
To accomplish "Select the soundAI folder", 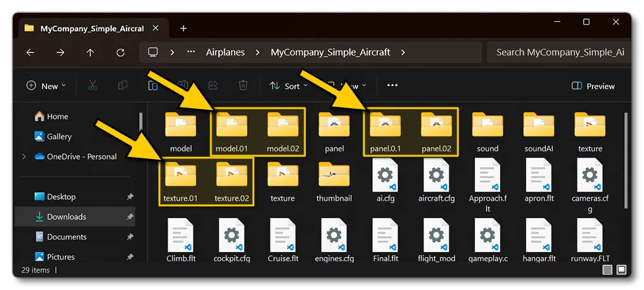I will pos(539,132).
